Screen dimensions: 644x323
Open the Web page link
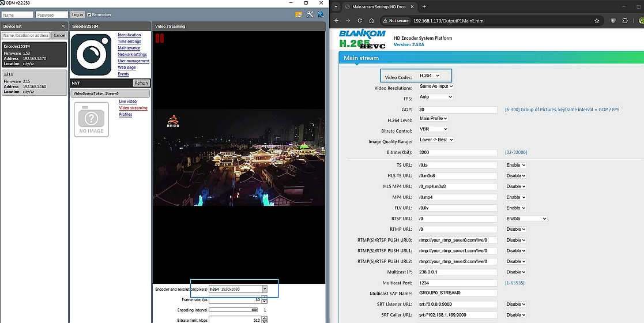[x=127, y=67]
